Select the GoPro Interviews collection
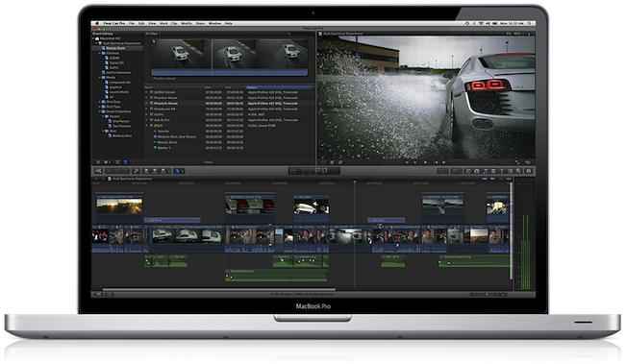Screen dimensions: 626x364 (x=117, y=73)
